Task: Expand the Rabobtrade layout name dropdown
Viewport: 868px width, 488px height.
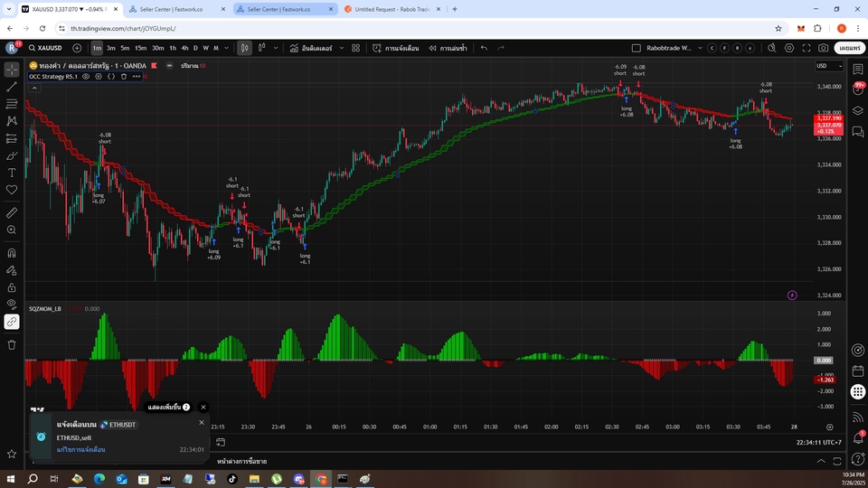Action: click(699, 48)
